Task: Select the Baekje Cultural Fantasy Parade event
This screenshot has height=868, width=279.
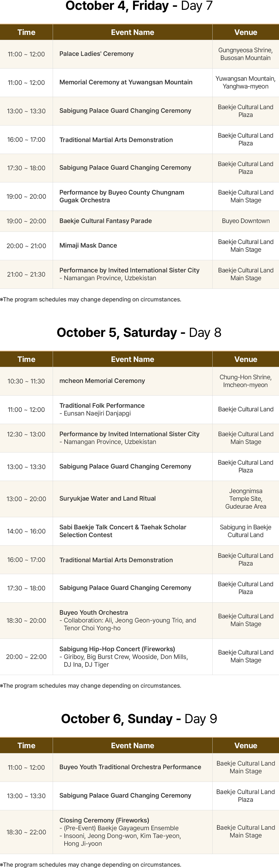Action: pyautogui.click(x=105, y=221)
